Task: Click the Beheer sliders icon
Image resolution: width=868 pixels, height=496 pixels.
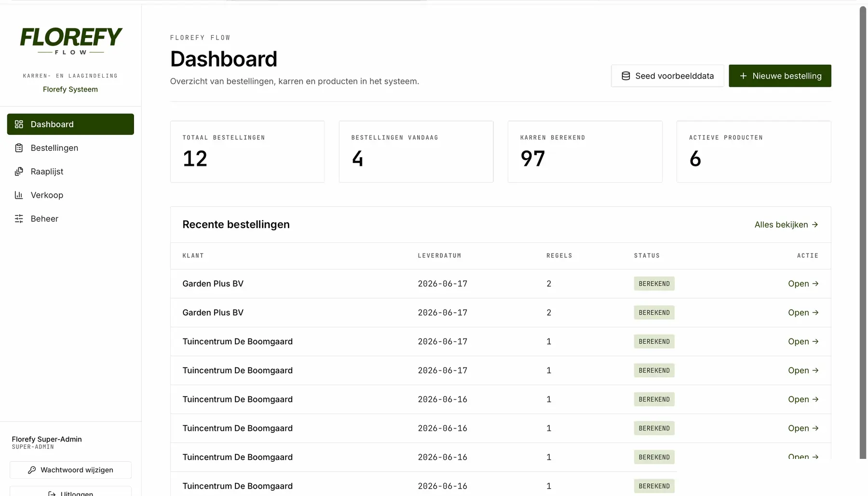Action: (19, 219)
